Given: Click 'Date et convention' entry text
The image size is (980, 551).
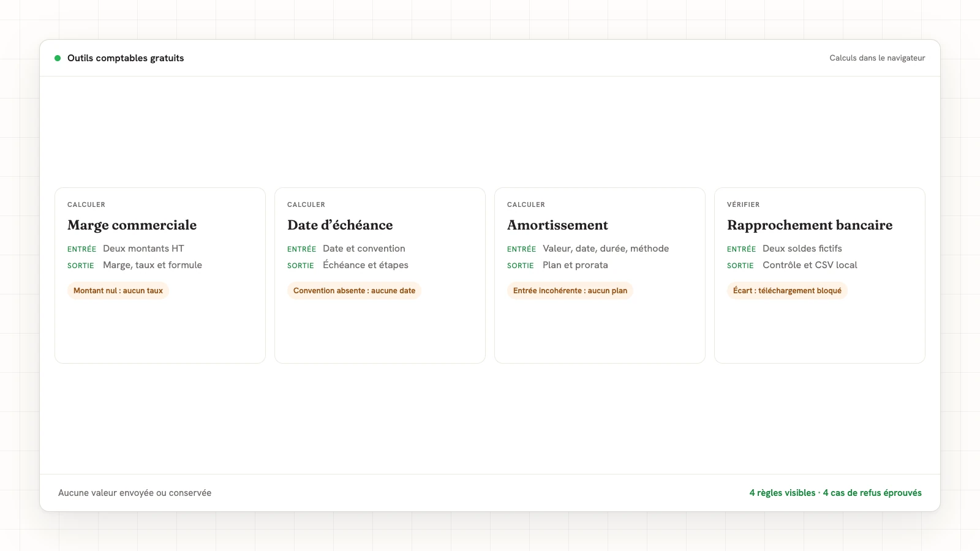Looking at the screenshot, I should (x=364, y=249).
